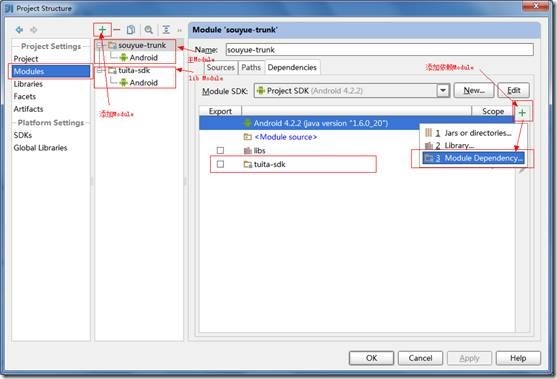Select the libs dependency row

357,151
